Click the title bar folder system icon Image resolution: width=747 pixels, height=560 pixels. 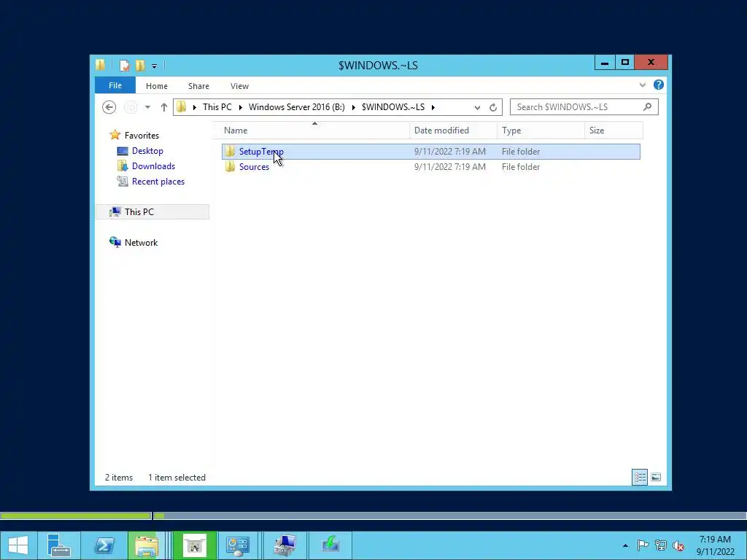tap(100, 65)
